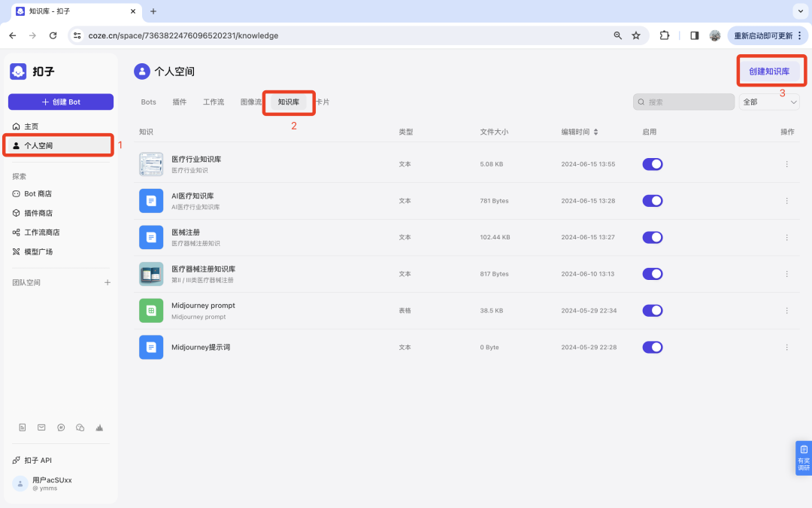The height and width of the screenshot is (508, 812).
Task: Click the browser back arrow
Action: click(13, 36)
